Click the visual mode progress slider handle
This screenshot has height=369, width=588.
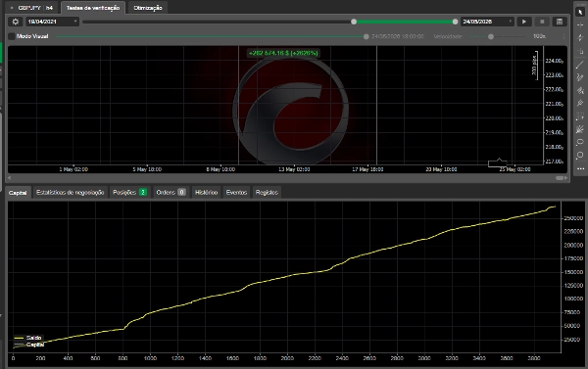pos(366,37)
